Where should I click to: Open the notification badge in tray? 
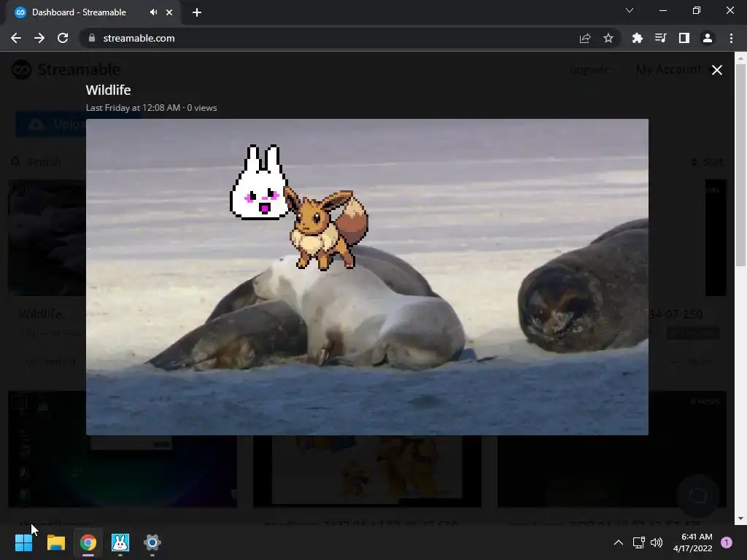click(727, 542)
